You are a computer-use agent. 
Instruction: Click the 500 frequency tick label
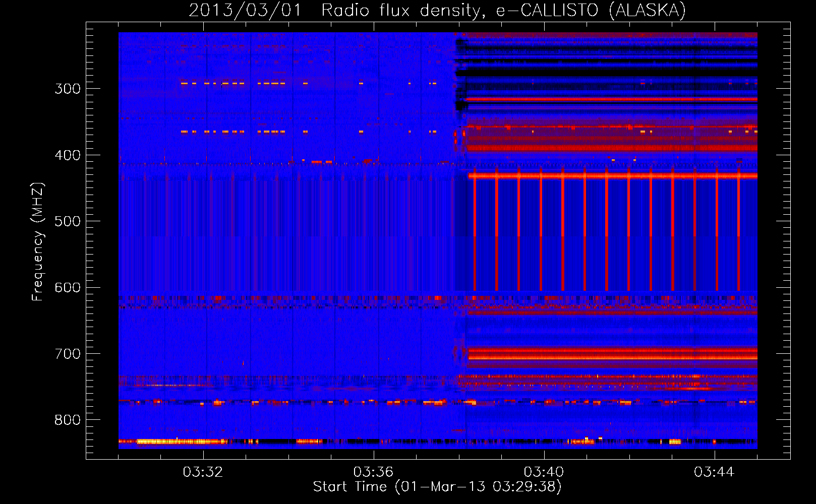tap(68, 221)
